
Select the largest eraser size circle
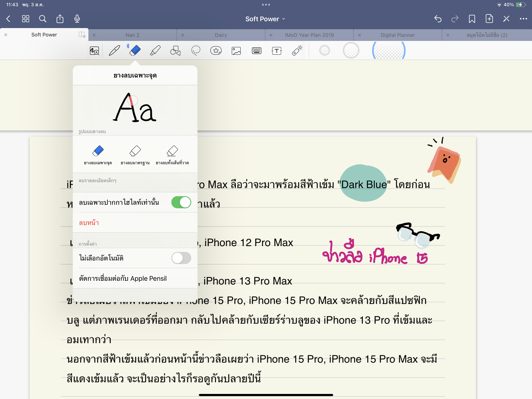click(x=389, y=50)
